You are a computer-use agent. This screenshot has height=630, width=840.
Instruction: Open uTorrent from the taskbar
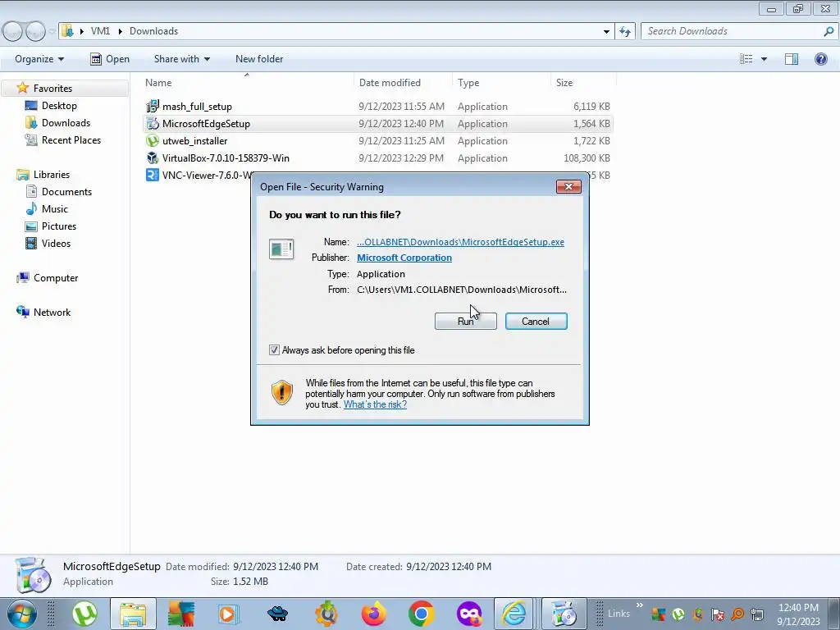pyautogui.click(x=84, y=614)
